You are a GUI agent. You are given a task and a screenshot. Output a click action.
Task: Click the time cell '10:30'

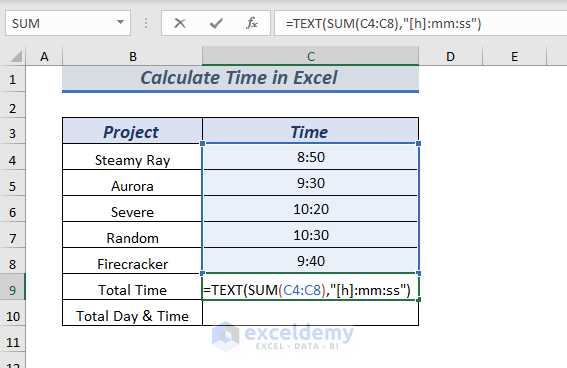[311, 235]
